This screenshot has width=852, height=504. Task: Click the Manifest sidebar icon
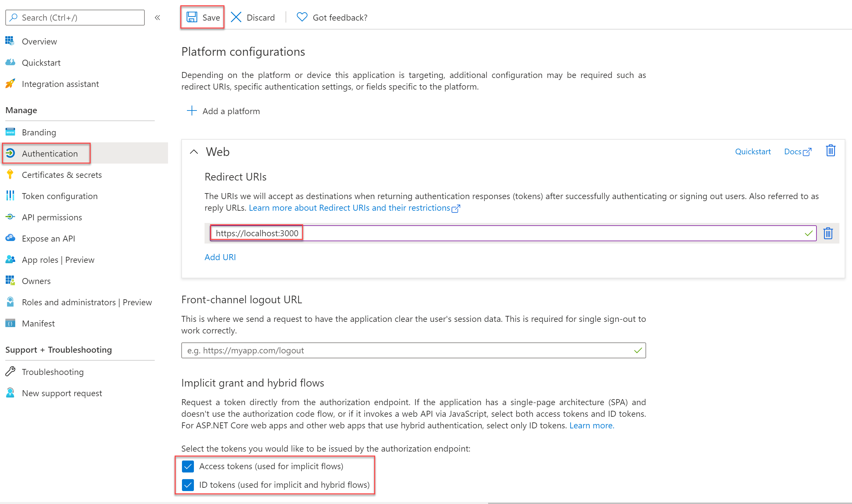[x=10, y=324]
